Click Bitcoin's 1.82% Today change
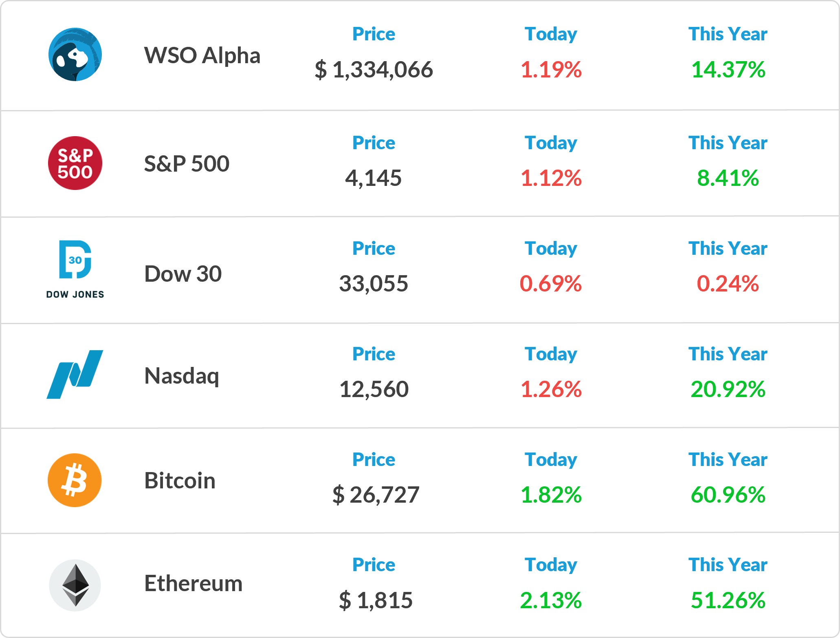 (551, 495)
